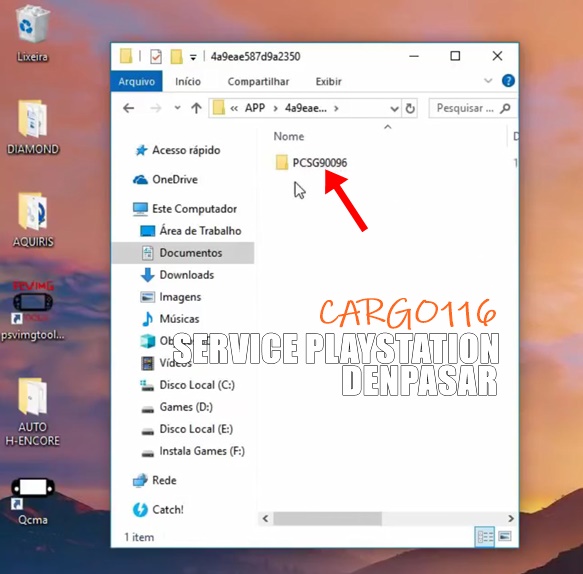This screenshot has width=583, height=574.
Task: Switch to details view layout button
Action: coord(485,536)
